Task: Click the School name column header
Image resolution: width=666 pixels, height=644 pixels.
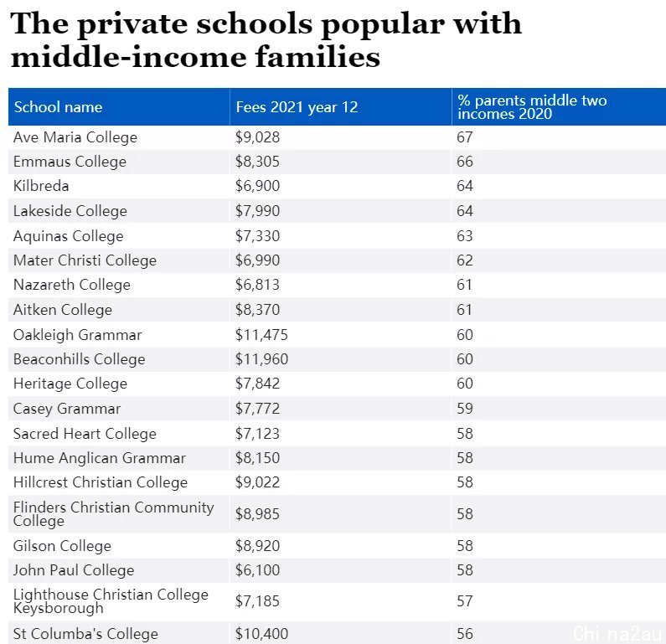Action: coord(119,106)
